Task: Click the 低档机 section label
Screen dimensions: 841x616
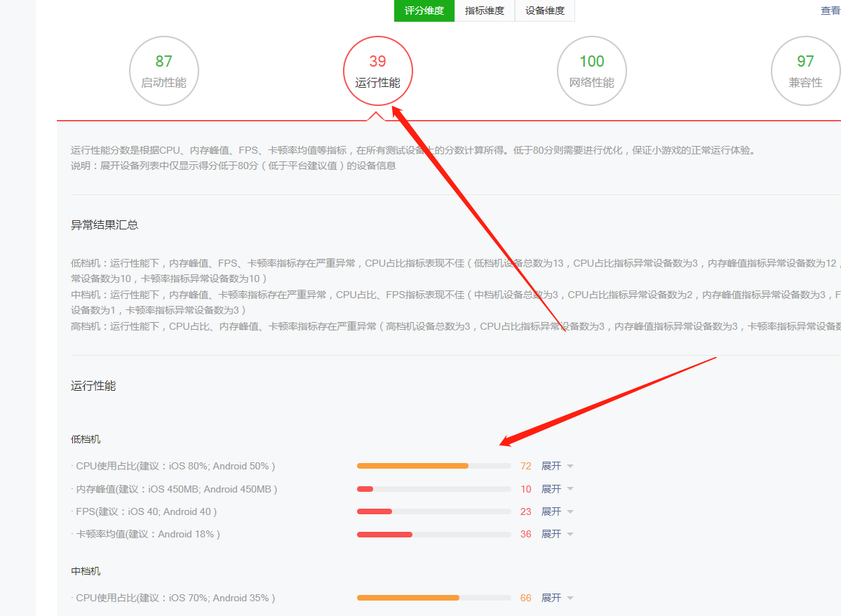Action: 86,439
